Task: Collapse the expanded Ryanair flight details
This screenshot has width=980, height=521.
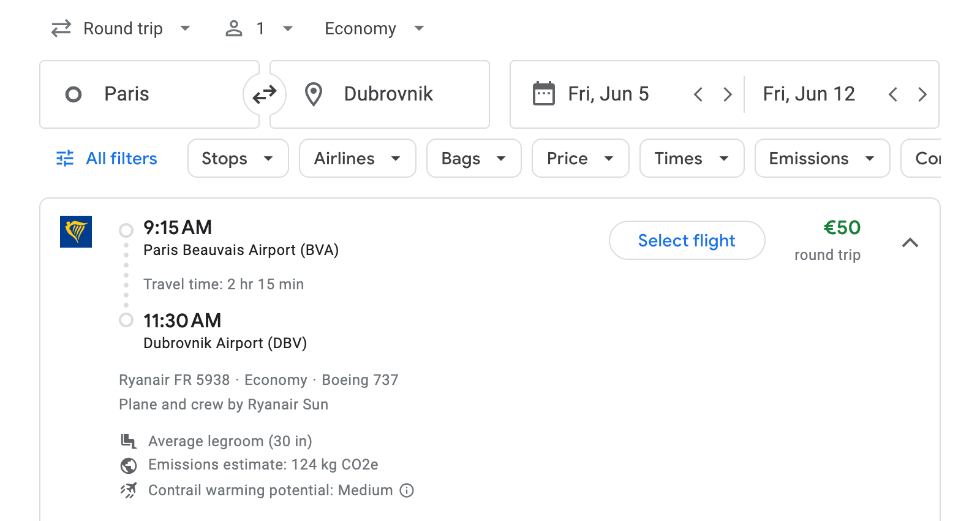Action: pos(911,243)
